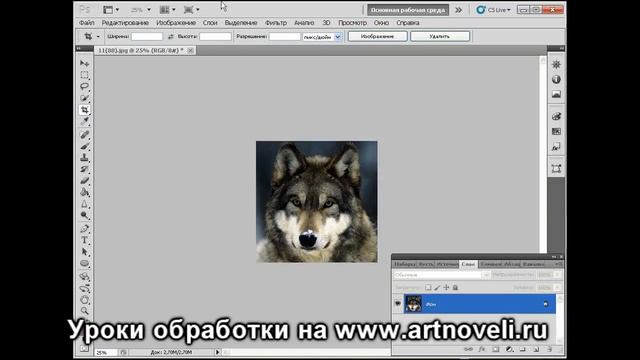Select the Dodge tool
Viewport: 640px width, 360px height.
tap(84, 215)
